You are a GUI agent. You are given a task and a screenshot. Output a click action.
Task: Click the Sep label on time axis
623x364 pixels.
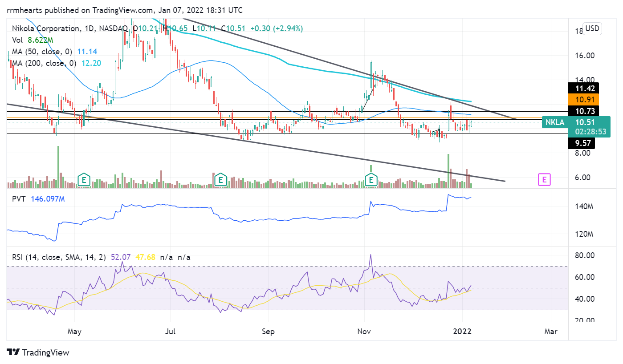point(269,332)
